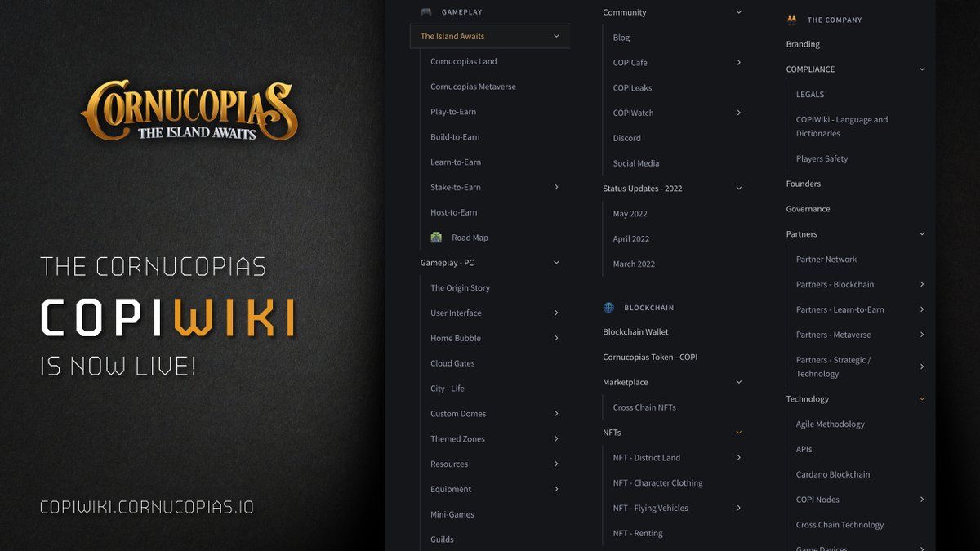This screenshot has width=980, height=551.
Task: Open Cornucopias Metaverse page
Action: (x=474, y=87)
